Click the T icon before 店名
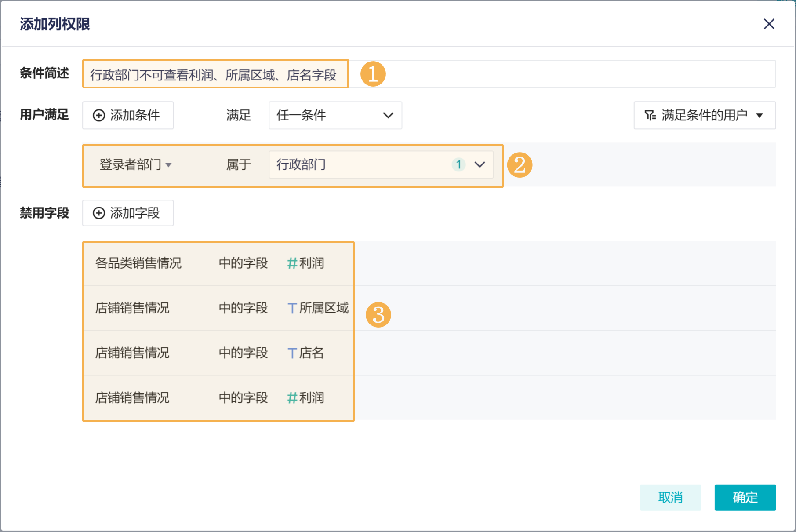Viewport: 796px width, 532px height. (292, 353)
